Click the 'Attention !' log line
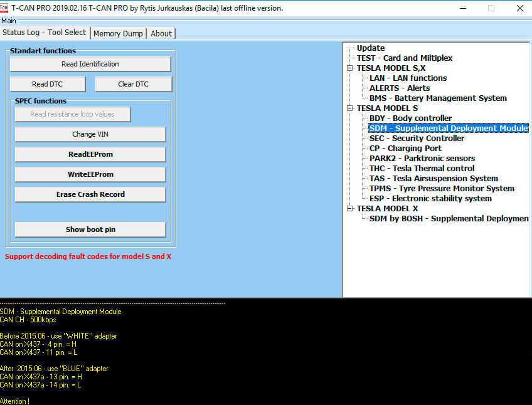 (x=14, y=401)
